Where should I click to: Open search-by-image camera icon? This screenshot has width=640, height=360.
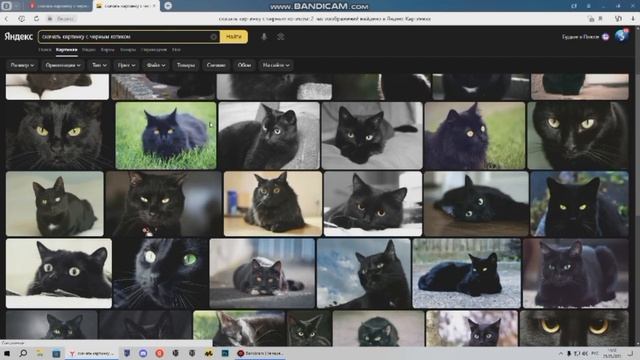tap(280, 37)
